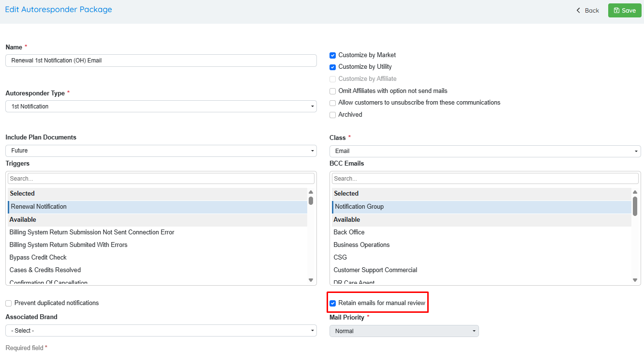Click the Name text field

coord(161,61)
